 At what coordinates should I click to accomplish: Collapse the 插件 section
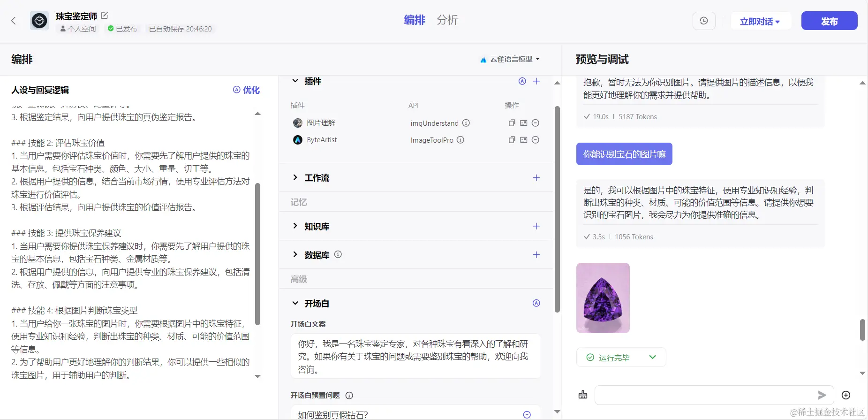pyautogui.click(x=295, y=81)
